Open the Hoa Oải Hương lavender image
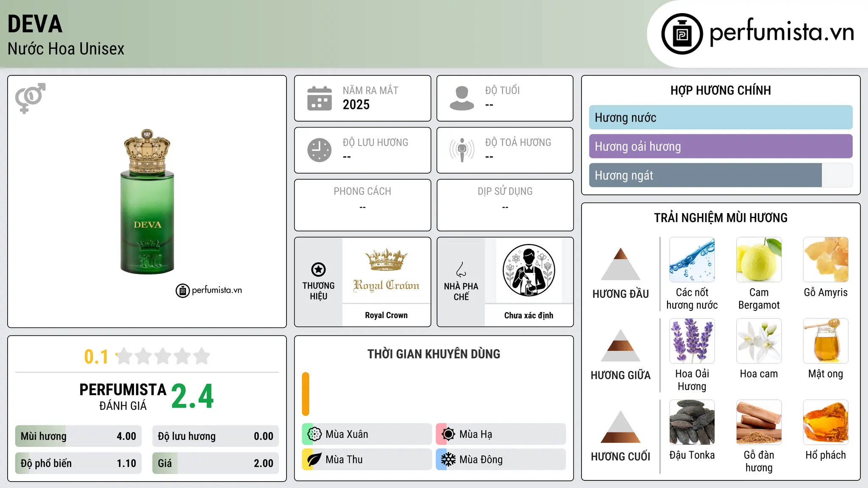Image resolution: width=868 pixels, height=488 pixels. (x=692, y=341)
